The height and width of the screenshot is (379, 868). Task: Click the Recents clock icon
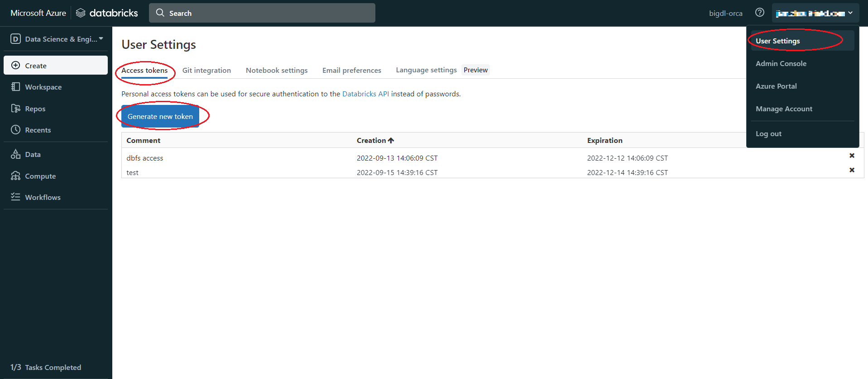(15, 129)
